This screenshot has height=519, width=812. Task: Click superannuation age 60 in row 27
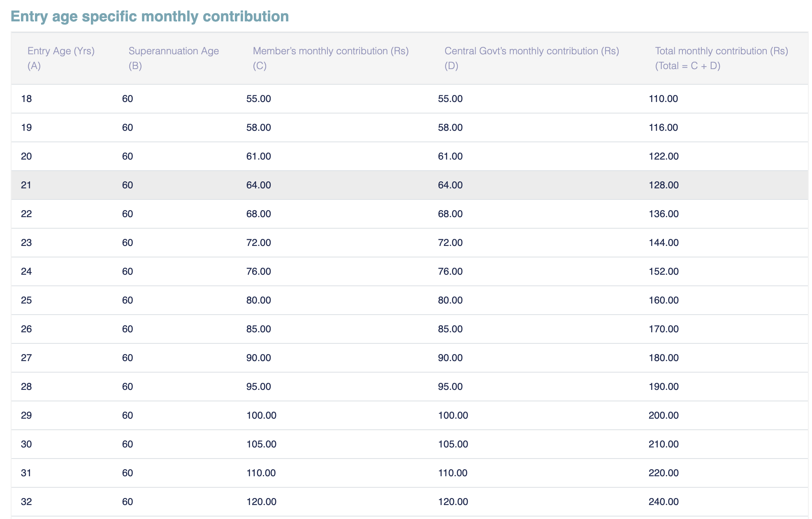pos(128,358)
